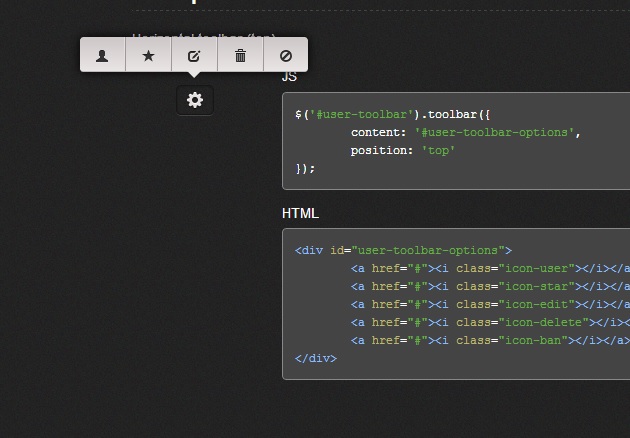The image size is (630, 438).
Task: Click the icon-ban line in HTML code
Action: [490, 340]
